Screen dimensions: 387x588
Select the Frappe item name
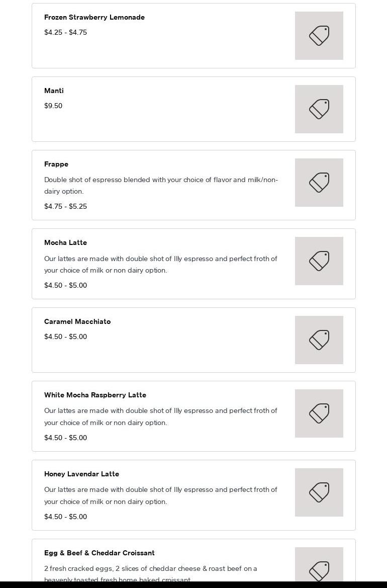(56, 164)
